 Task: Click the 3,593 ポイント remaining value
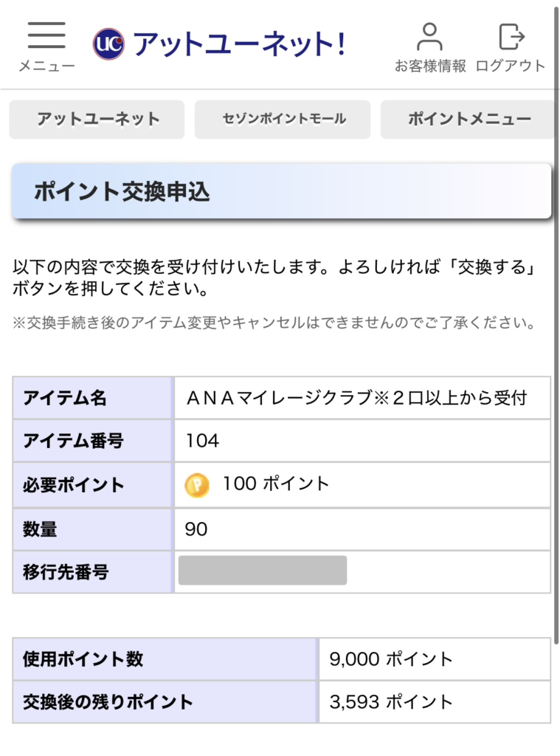coord(391,702)
